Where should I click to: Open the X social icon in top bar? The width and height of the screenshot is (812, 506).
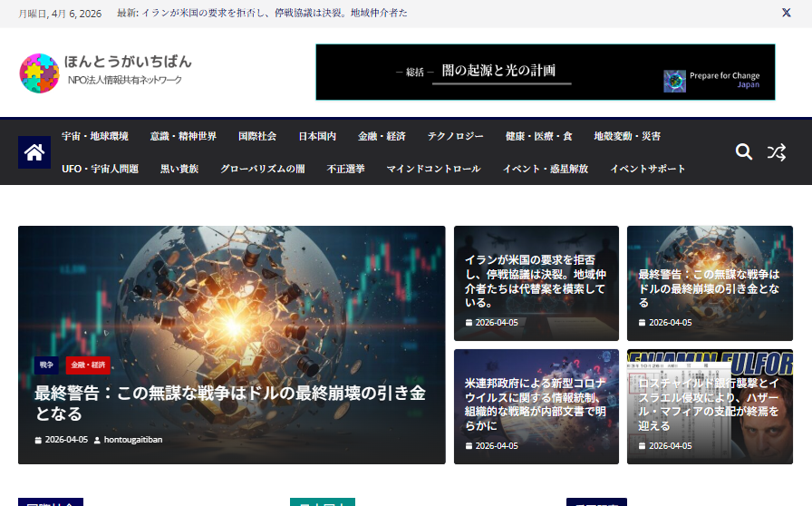click(x=787, y=13)
